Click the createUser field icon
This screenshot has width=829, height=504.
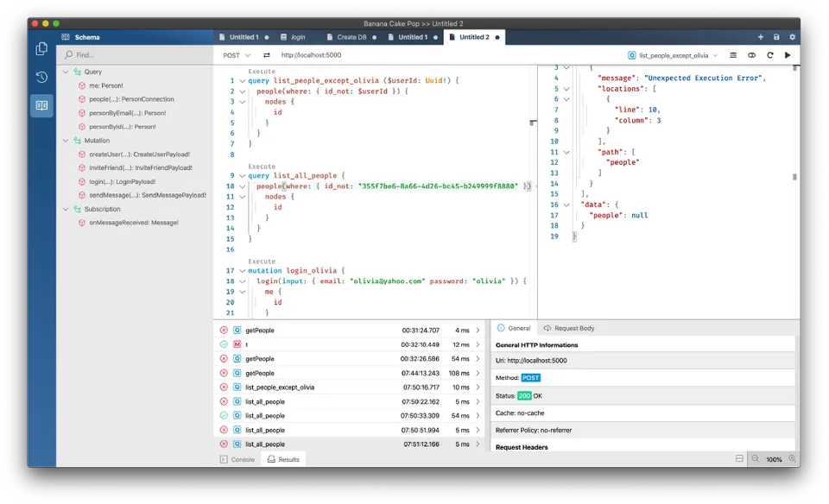pos(81,154)
